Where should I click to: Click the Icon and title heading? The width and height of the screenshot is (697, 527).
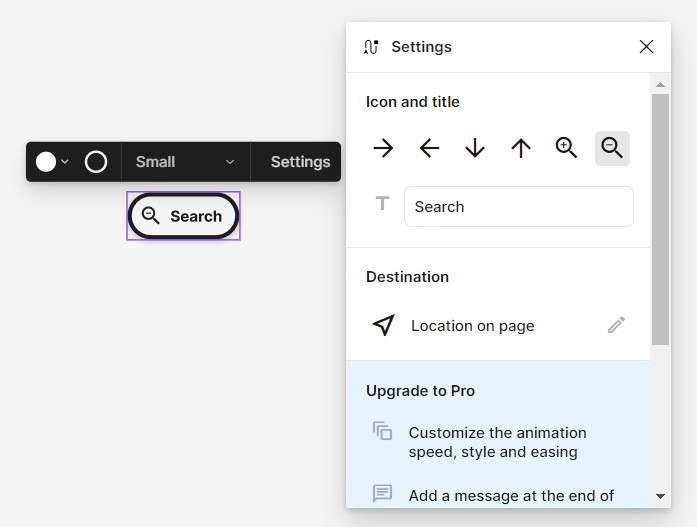pos(413,102)
